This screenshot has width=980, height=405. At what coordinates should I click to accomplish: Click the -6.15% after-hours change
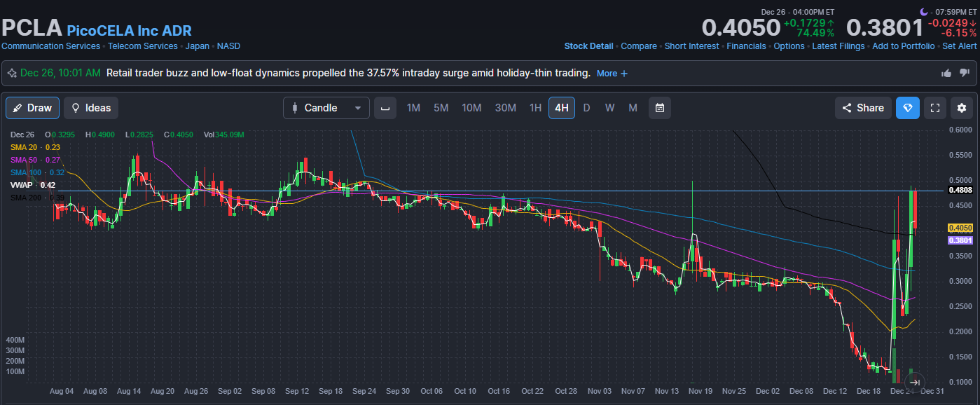pyautogui.click(x=958, y=33)
